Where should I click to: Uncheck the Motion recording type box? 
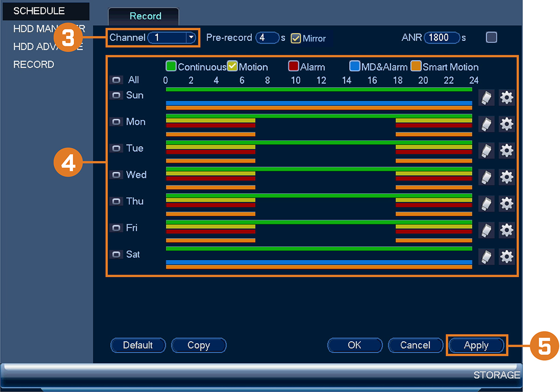coord(232,66)
